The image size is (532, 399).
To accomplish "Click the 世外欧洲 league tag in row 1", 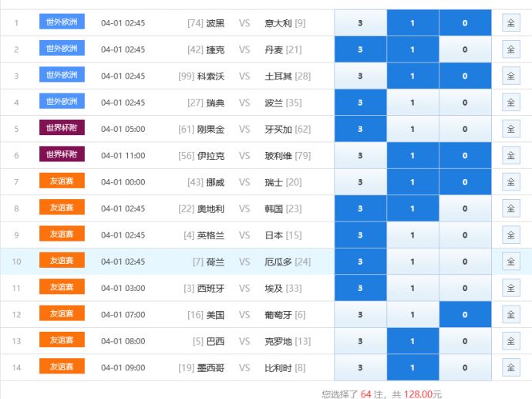I will pyautogui.click(x=62, y=22).
